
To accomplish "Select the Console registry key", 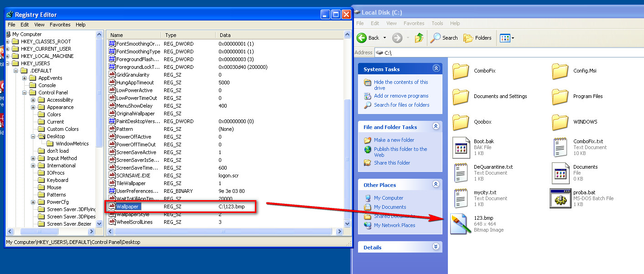I will tap(47, 85).
